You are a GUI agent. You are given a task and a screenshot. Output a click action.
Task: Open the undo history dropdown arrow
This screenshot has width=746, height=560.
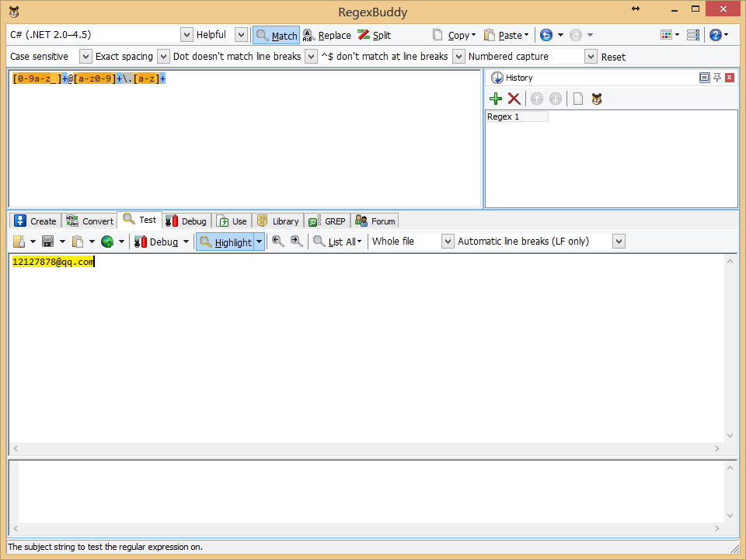point(560,35)
